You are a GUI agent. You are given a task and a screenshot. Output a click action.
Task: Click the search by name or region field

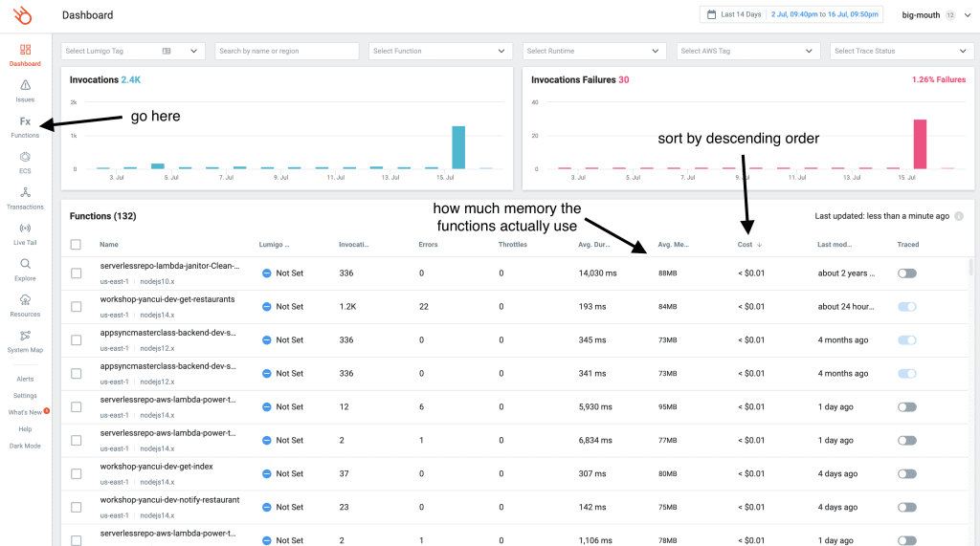[x=286, y=51]
